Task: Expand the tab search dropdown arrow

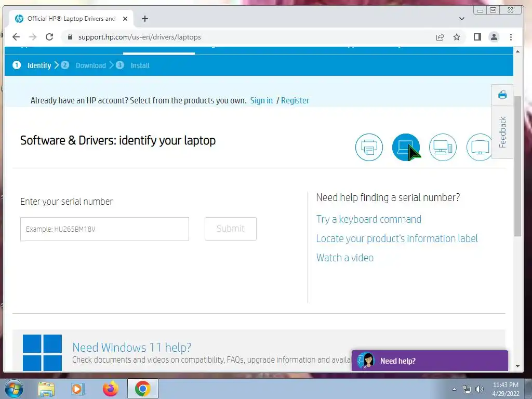Action: coord(462,19)
